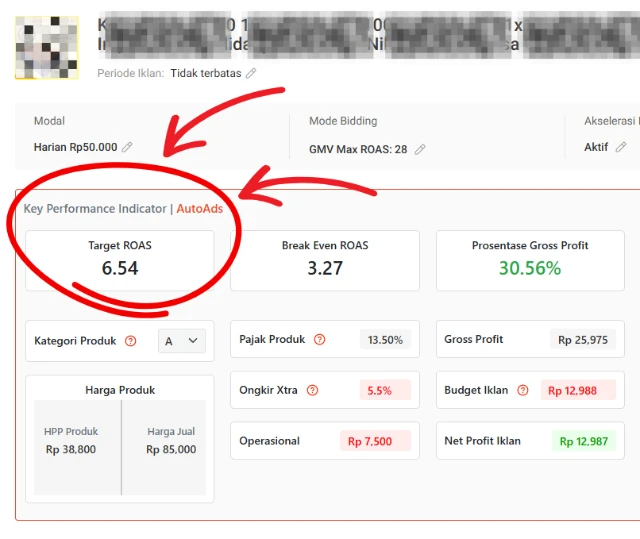
Task: Open Kategori Produk help question icon
Action: click(x=131, y=341)
